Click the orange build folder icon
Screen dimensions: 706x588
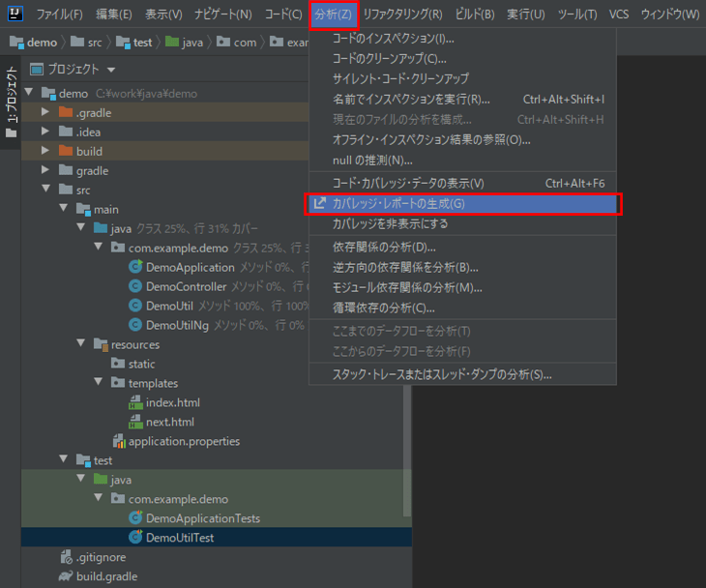66,151
